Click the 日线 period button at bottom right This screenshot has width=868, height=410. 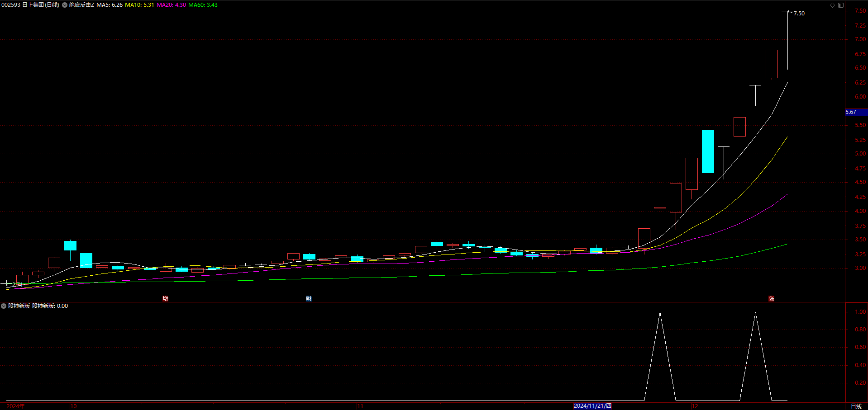coord(856,406)
